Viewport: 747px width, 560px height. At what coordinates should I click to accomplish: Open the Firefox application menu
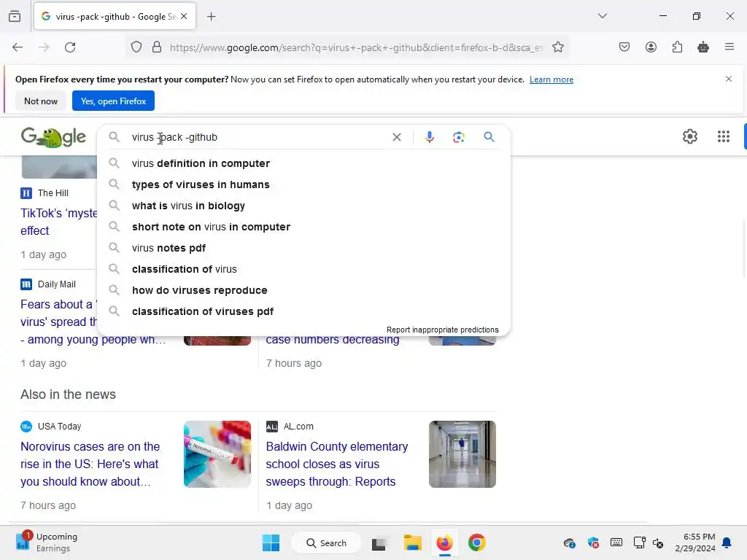pos(729,47)
